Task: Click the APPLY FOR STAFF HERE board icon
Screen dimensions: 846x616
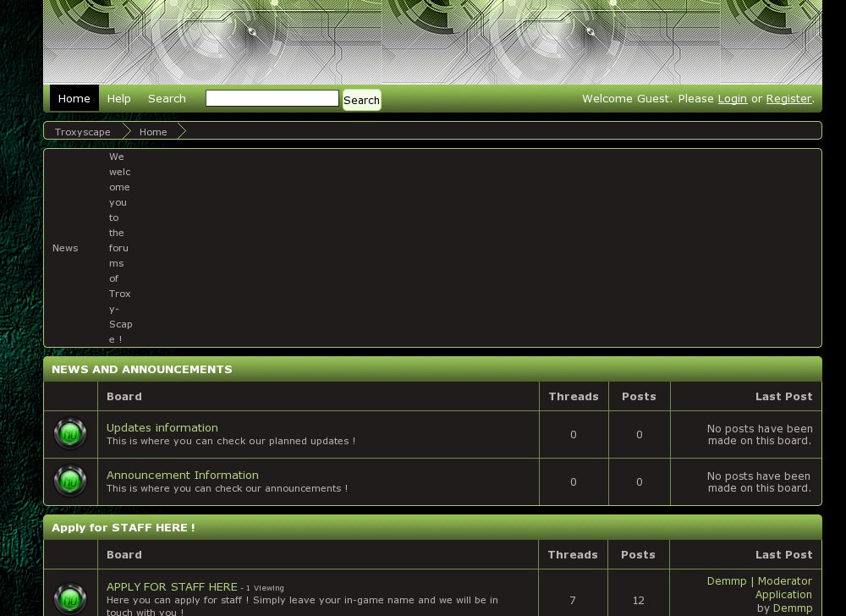Action: pos(70,599)
